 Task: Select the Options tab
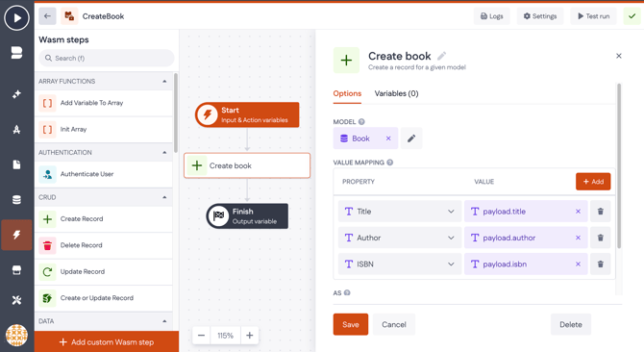pos(347,93)
